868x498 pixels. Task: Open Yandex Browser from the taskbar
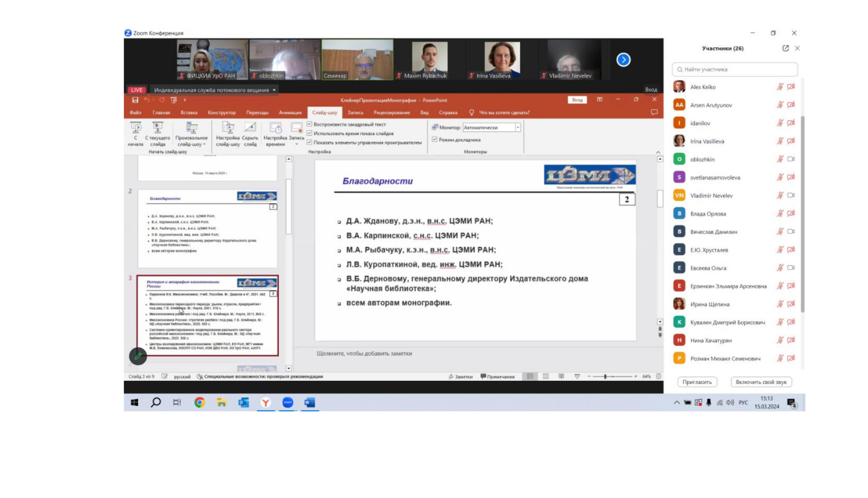click(x=266, y=402)
